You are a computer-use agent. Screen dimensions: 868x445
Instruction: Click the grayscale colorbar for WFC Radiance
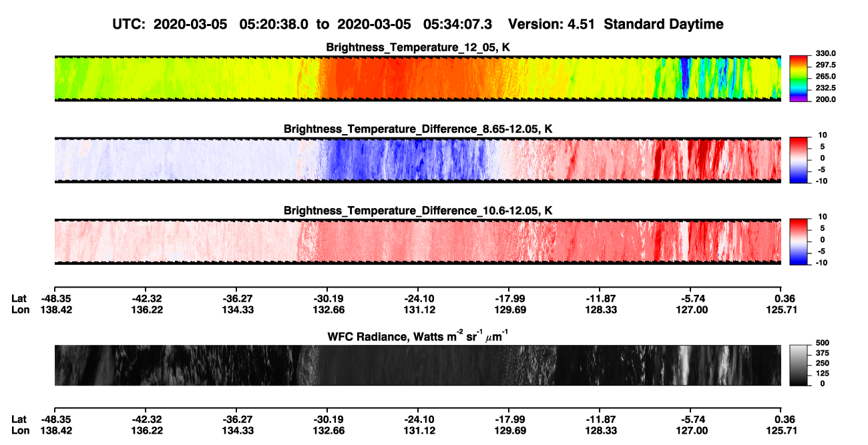799,365
